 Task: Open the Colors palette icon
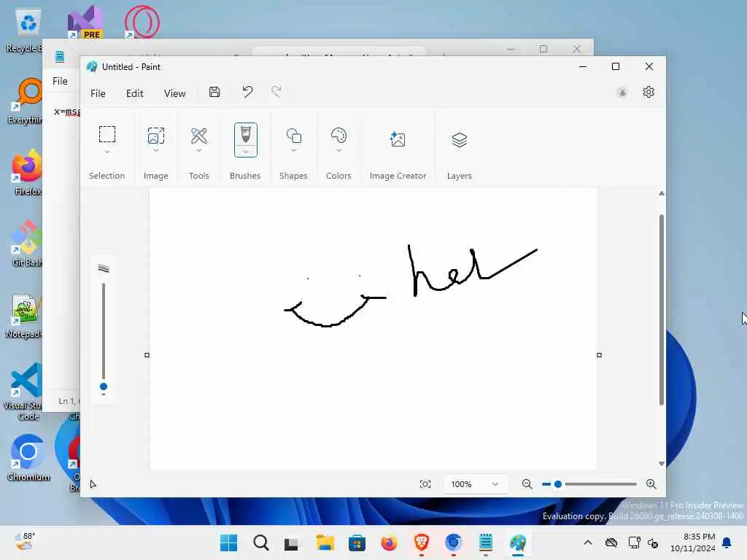click(x=338, y=136)
